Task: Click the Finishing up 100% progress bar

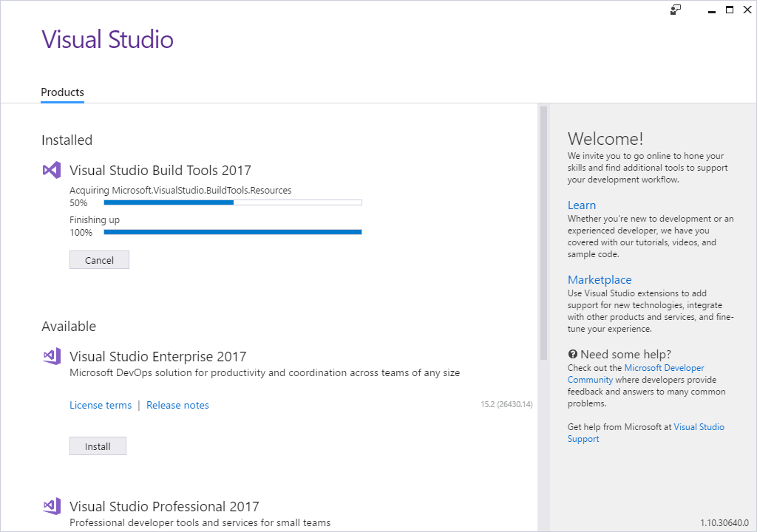Action: pos(233,232)
